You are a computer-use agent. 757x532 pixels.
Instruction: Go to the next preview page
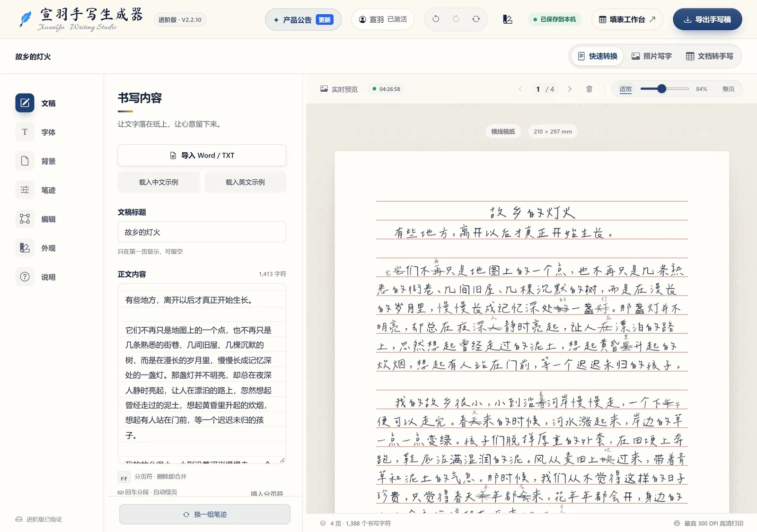point(570,89)
